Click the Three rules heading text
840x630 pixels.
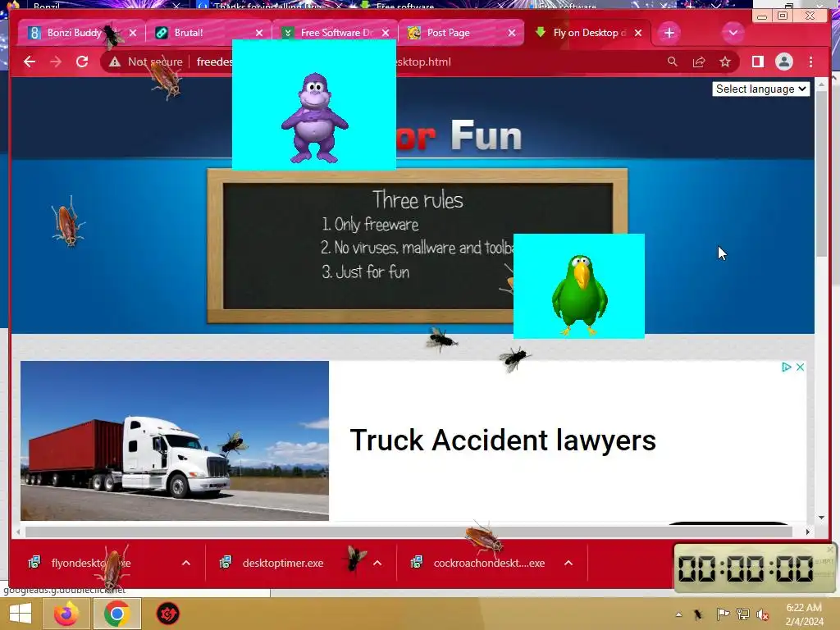click(x=418, y=200)
